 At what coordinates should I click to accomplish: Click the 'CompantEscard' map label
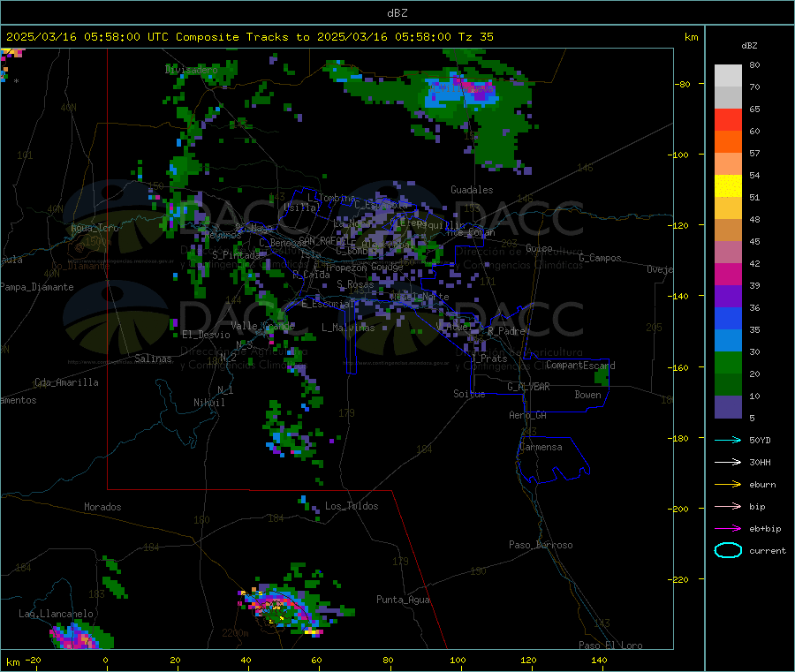[580, 366]
